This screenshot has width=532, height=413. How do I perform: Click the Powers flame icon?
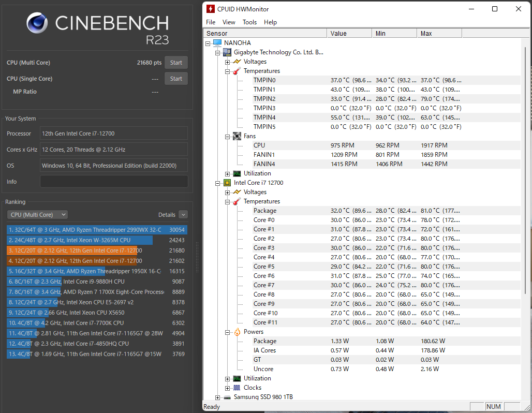click(237, 332)
